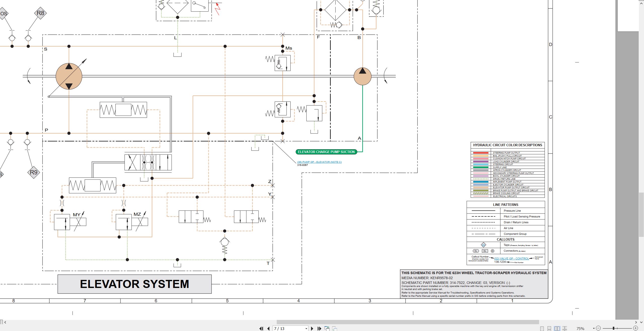644x331 pixels.
Task: Click the zoom slider handle
Action: tap(614, 328)
